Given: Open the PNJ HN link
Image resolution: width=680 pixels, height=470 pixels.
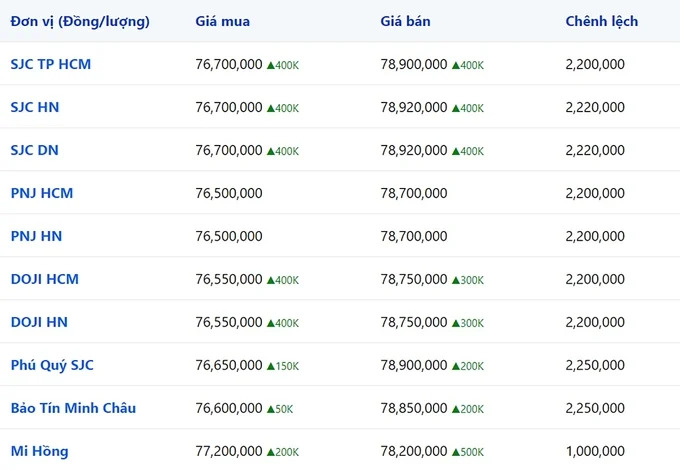Looking at the screenshot, I should (x=36, y=236).
